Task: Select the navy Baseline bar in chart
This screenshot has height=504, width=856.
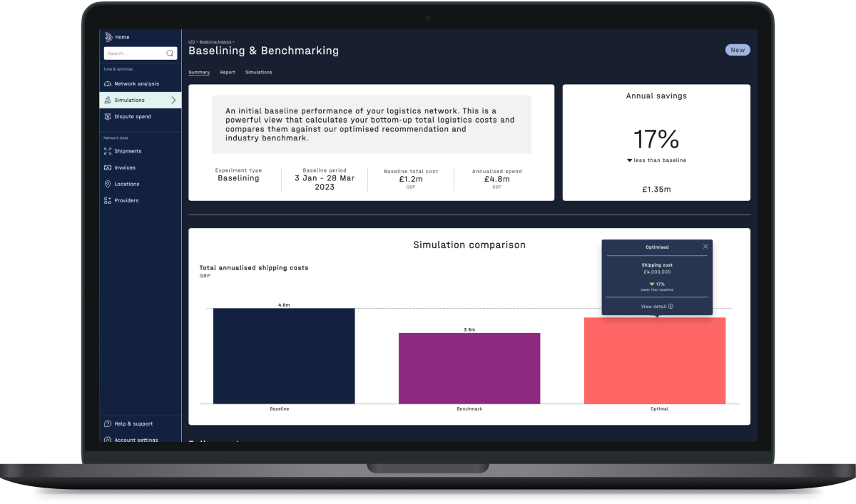Action: click(x=284, y=356)
